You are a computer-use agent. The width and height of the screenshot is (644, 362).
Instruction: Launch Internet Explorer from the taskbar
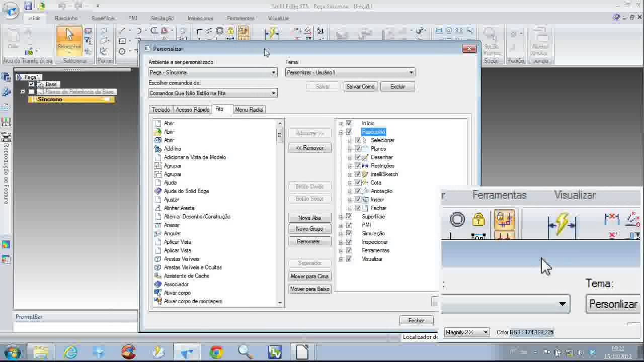pyautogui.click(x=70, y=352)
